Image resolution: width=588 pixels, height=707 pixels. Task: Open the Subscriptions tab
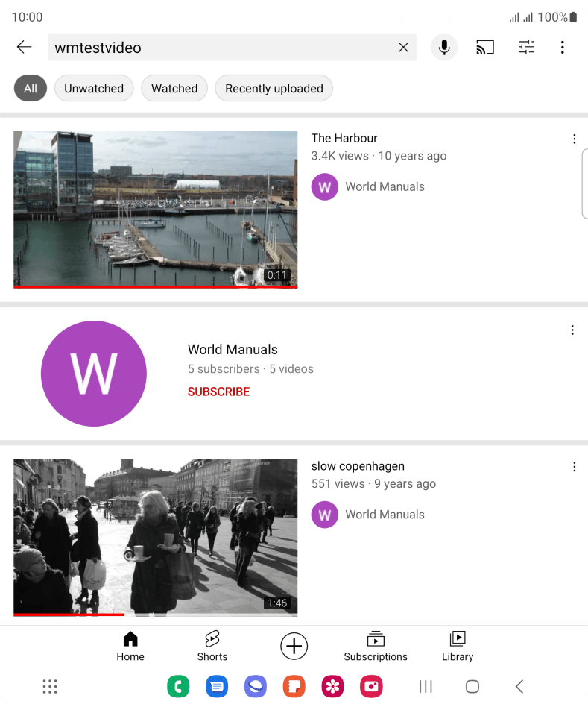[376, 646]
